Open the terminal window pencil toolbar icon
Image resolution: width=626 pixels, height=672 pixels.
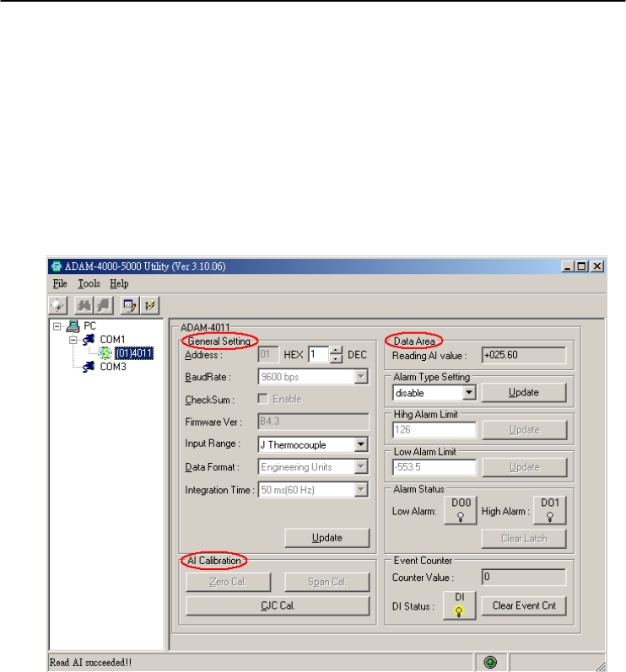(x=129, y=305)
